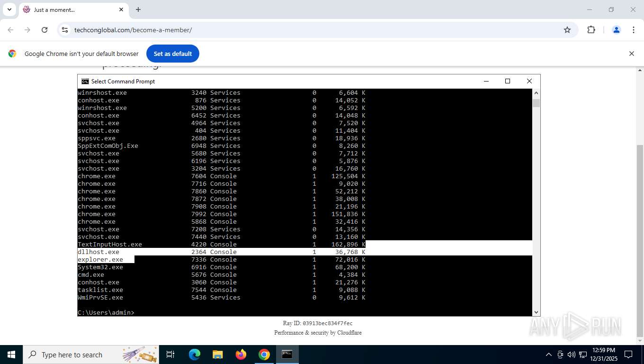Viewport: 644px width, 364px height.
Task: Click the Windows Start button
Action: (11, 355)
